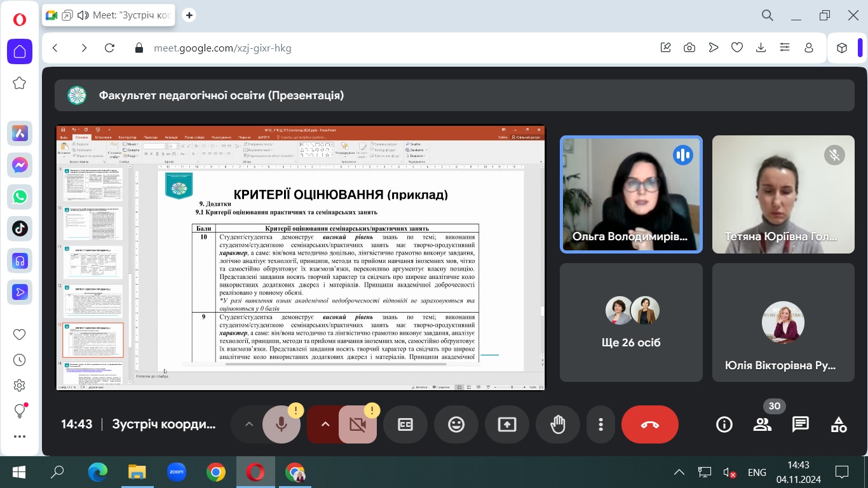Raise your hand in the meeting
868x488 pixels.
coord(558,424)
